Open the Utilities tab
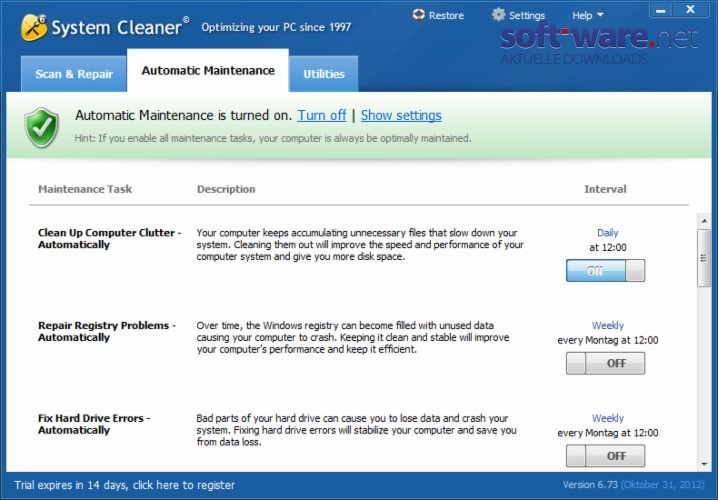The image size is (718, 500). [x=324, y=74]
